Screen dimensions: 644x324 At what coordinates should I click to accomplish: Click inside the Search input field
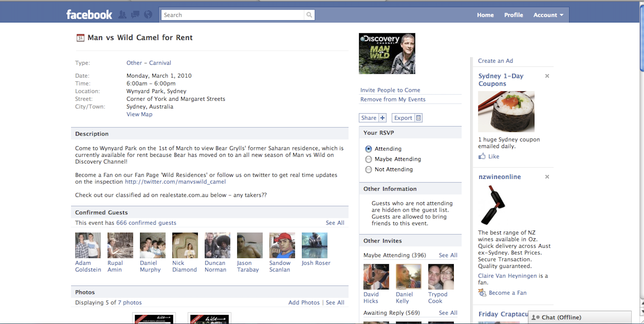tap(232, 15)
